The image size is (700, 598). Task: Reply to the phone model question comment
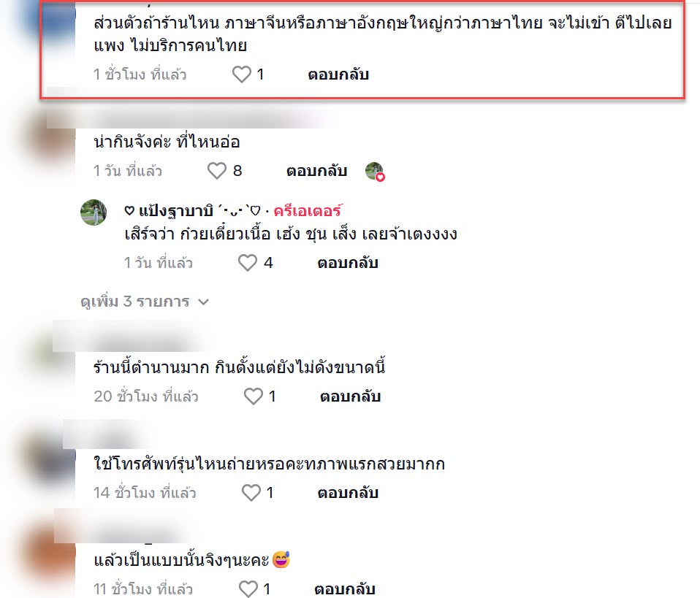[349, 493]
